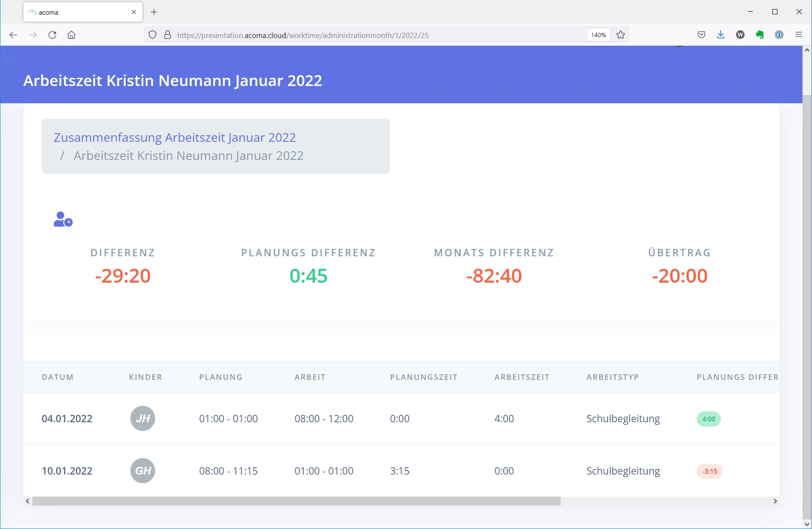Bookmark this page with the star

(x=621, y=35)
